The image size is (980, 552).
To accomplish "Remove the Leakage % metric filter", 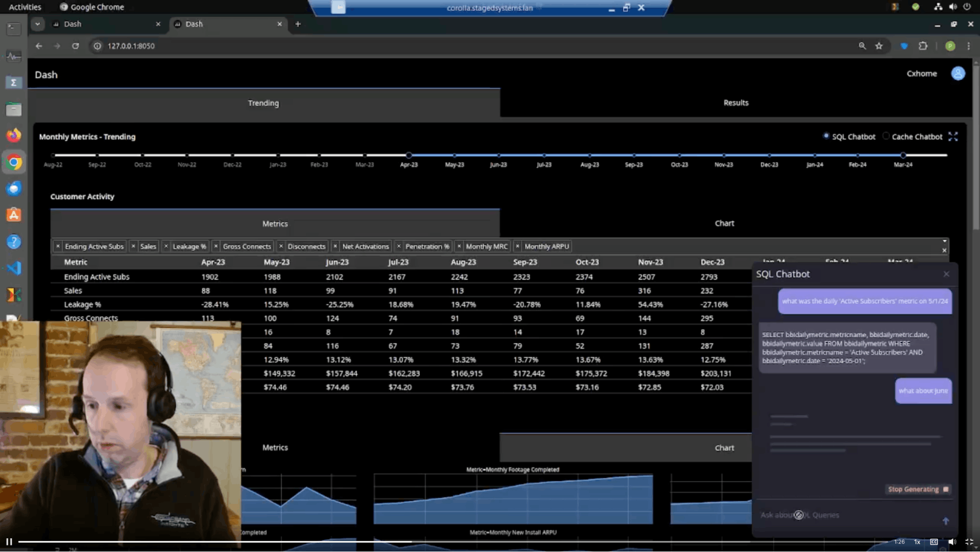I will [x=166, y=246].
